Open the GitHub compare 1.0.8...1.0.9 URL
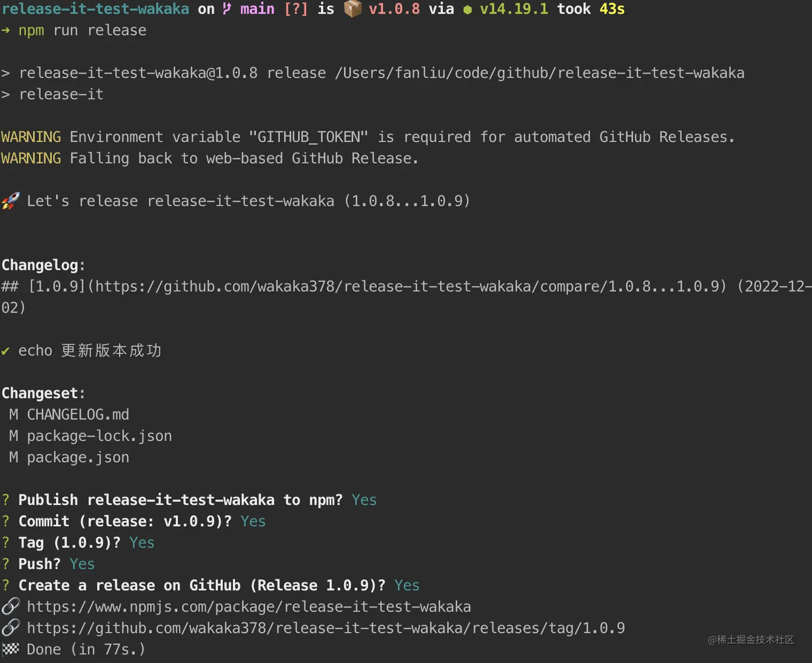This screenshot has height=663, width=812. [x=407, y=286]
